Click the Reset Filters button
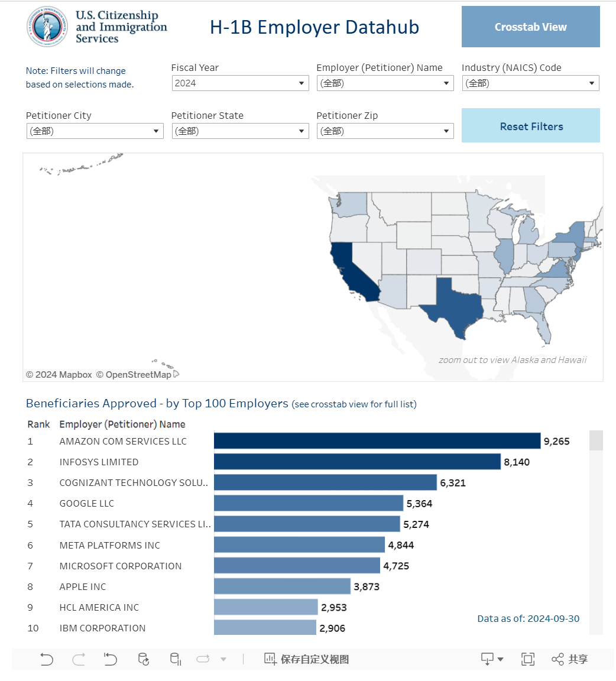This screenshot has height=681, width=616. click(x=530, y=125)
